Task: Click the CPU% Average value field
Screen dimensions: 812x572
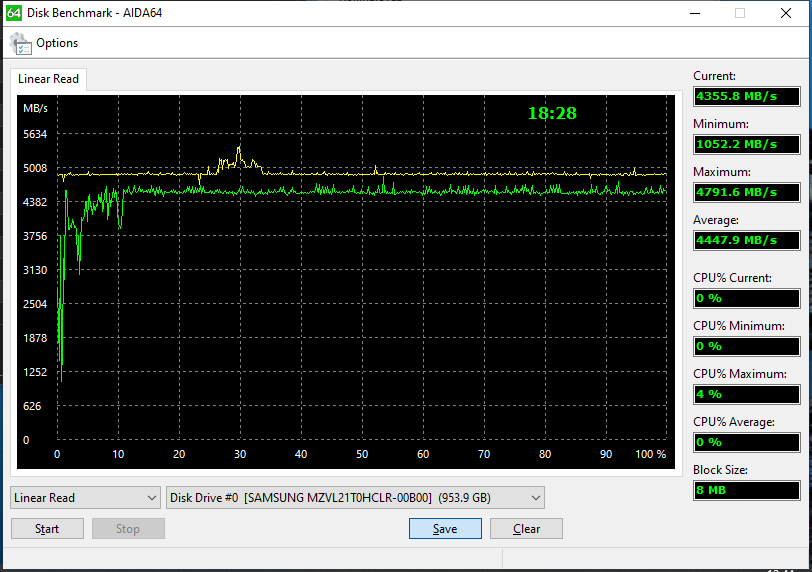Action: [747, 443]
